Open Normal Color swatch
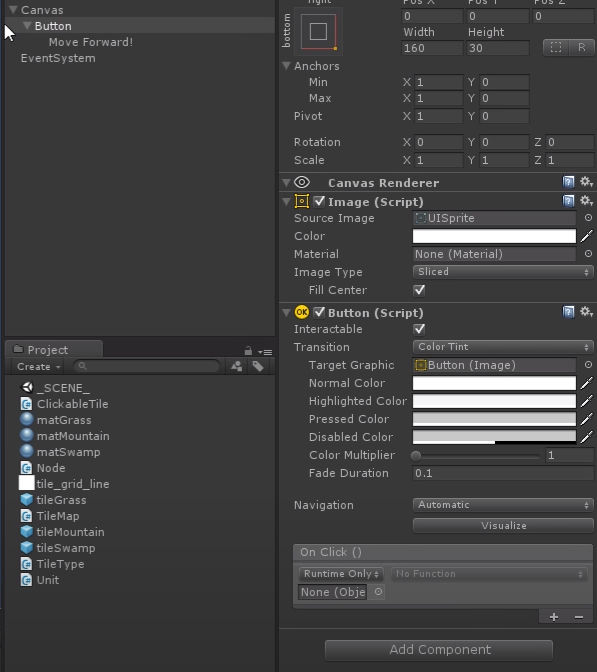The height and width of the screenshot is (672, 597). click(494, 383)
